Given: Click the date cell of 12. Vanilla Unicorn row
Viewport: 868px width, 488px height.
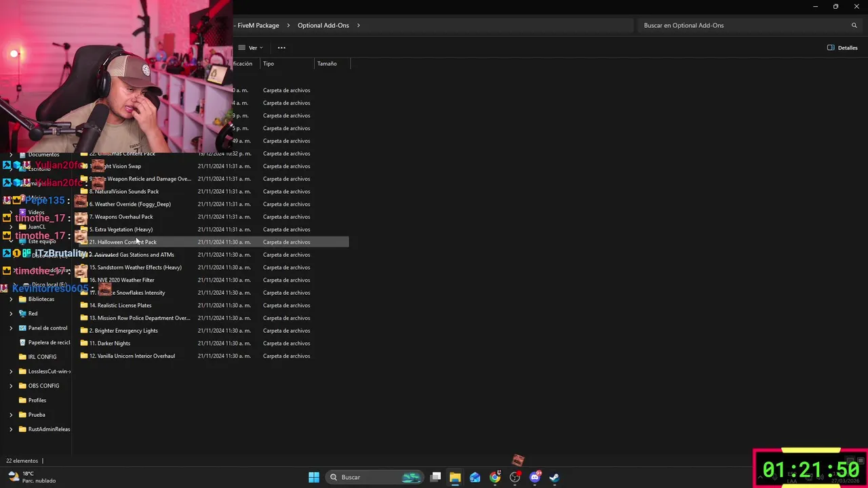Looking at the screenshot, I should click(224, 356).
